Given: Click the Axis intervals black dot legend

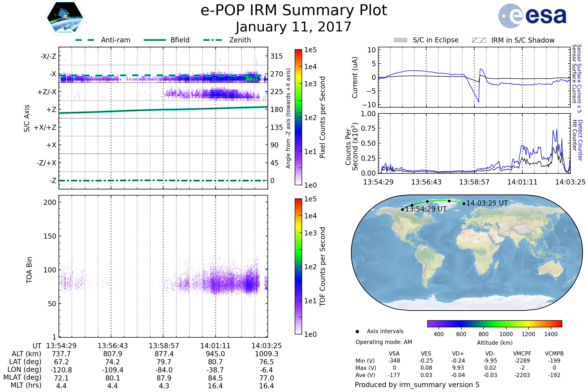Looking at the screenshot, I should pyautogui.click(x=357, y=331).
